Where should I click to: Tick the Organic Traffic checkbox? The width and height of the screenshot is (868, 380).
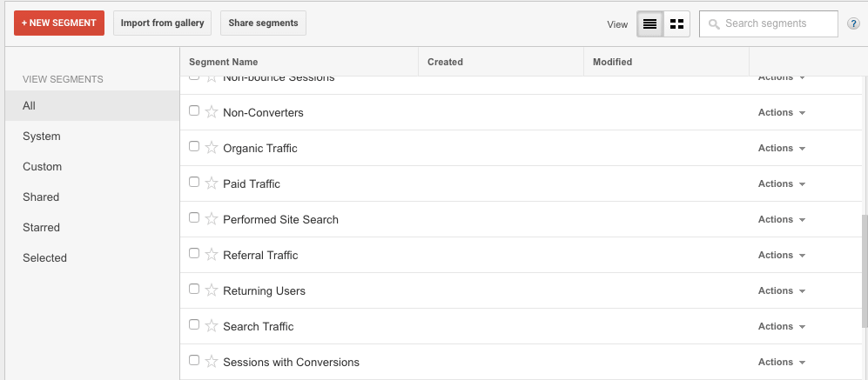click(x=194, y=146)
